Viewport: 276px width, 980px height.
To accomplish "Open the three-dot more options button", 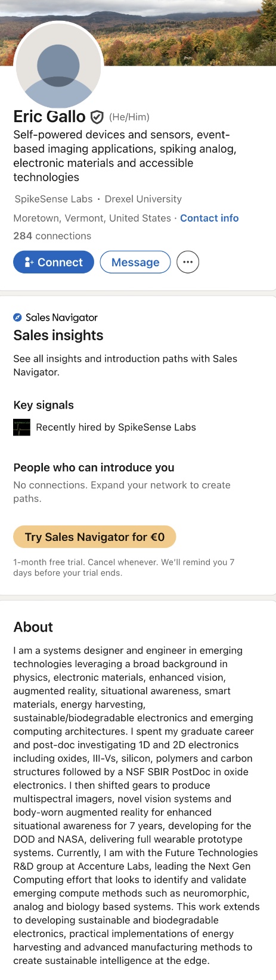I will 188,262.
